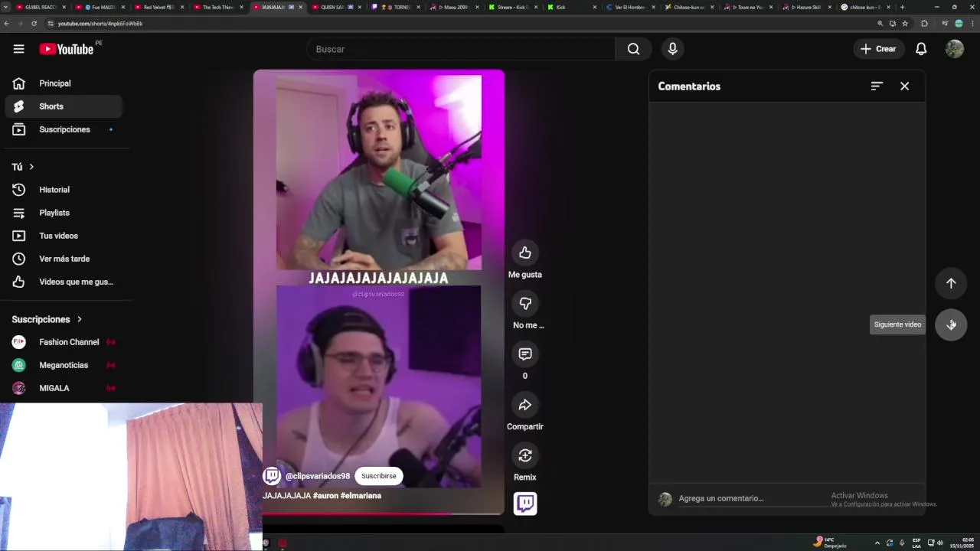Screen dimensions: 980x551
Task: Focus the Buscar search field
Action: coord(461,49)
